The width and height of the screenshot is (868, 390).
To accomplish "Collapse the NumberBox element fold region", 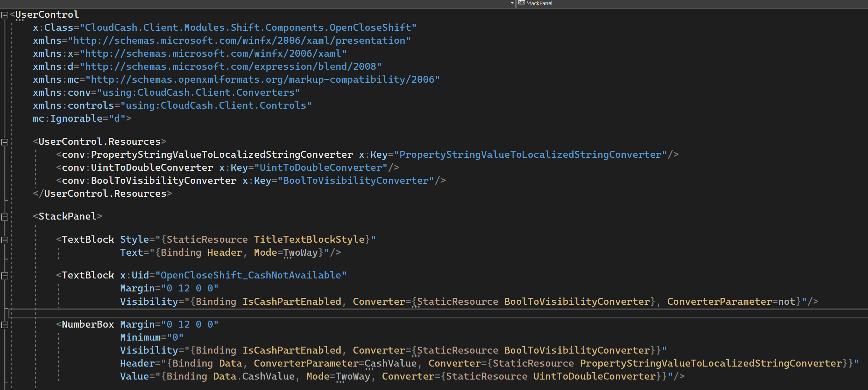I will click(4, 325).
